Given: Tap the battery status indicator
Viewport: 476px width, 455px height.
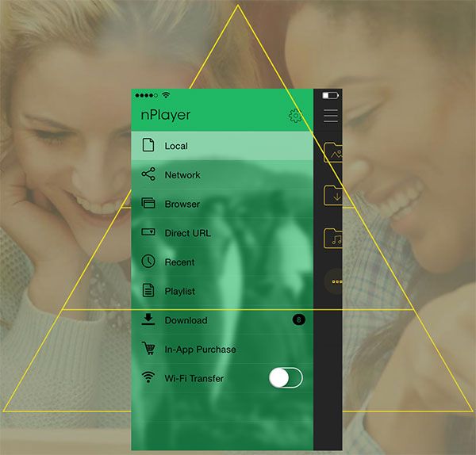Looking at the screenshot, I should pyautogui.click(x=330, y=96).
